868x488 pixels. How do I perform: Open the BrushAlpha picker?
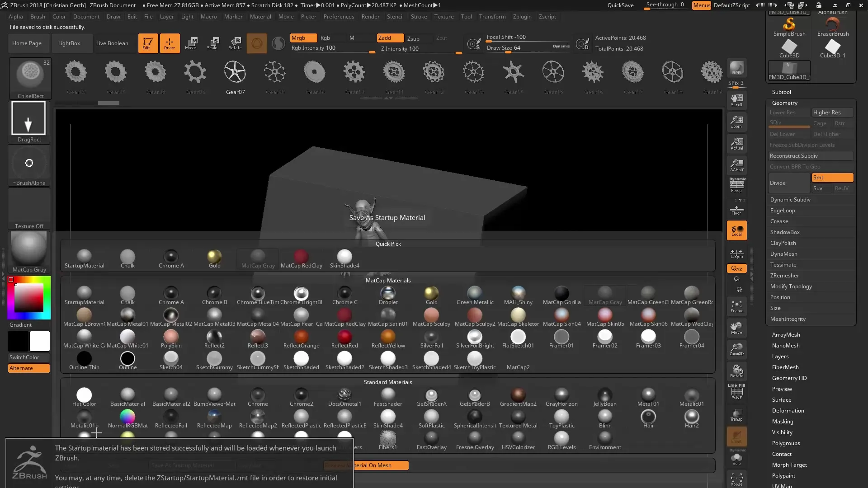[x=29, y=165]
